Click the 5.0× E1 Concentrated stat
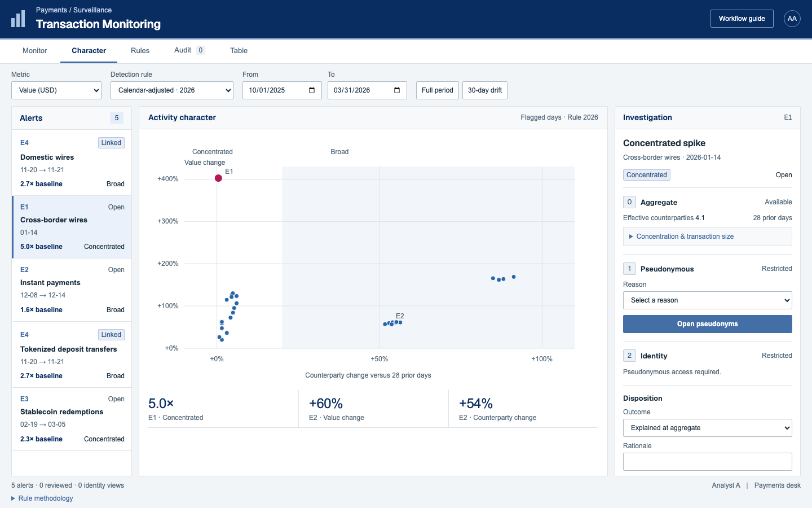 coord(223,409)
